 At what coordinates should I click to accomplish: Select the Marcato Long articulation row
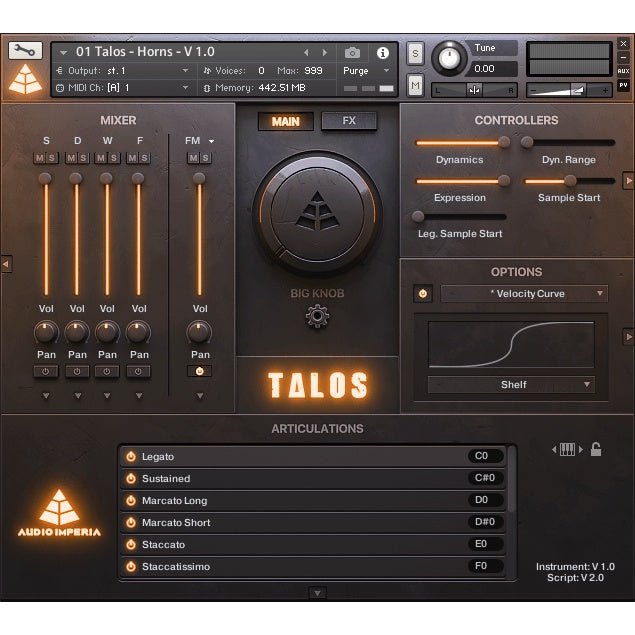[x=313, y=501]
